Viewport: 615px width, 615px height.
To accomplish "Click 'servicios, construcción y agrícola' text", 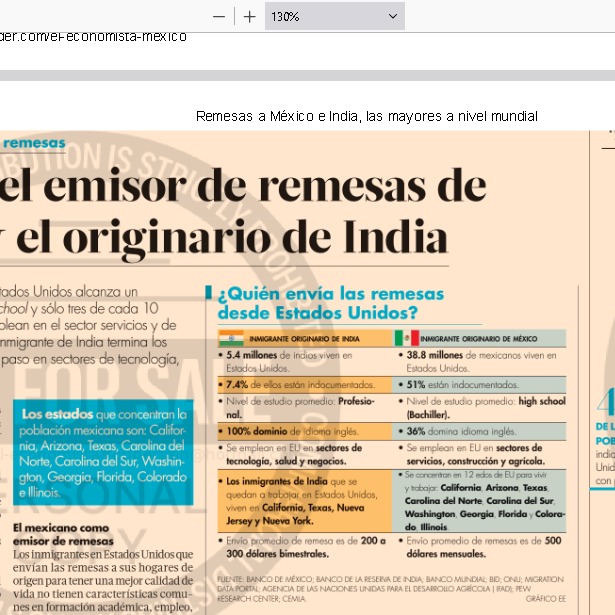I will 476,461.
